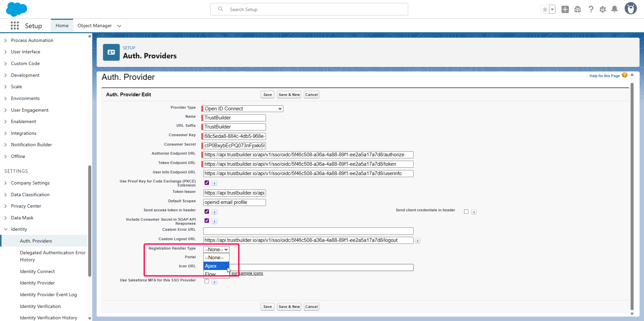Open the App Launcher grid icon
644x321 pixels.
click(15, 26)
